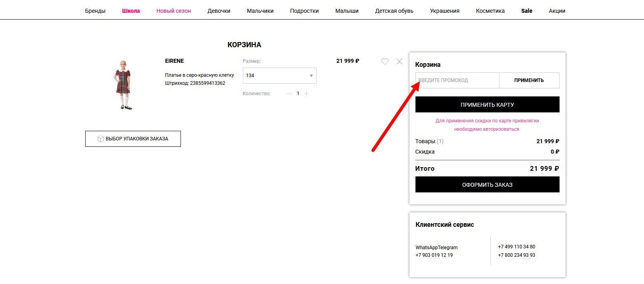Open the Бренды menu

click(95, 11)
